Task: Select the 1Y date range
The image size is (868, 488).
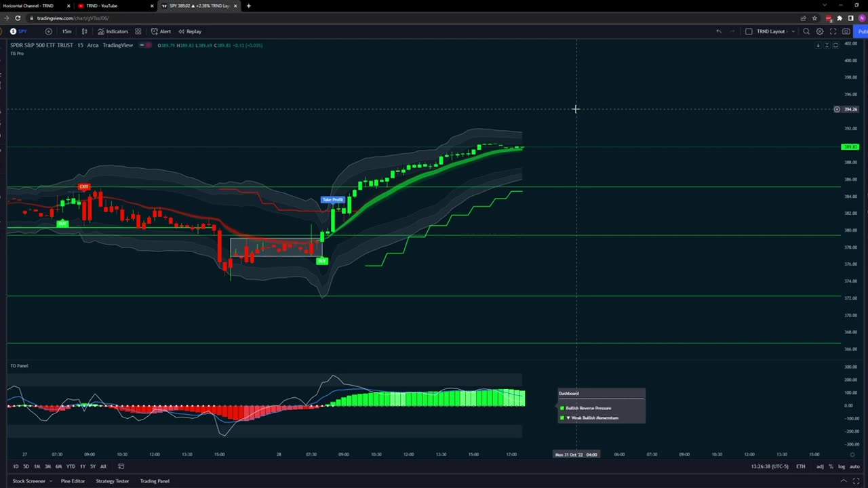Action: pos(83,466)
